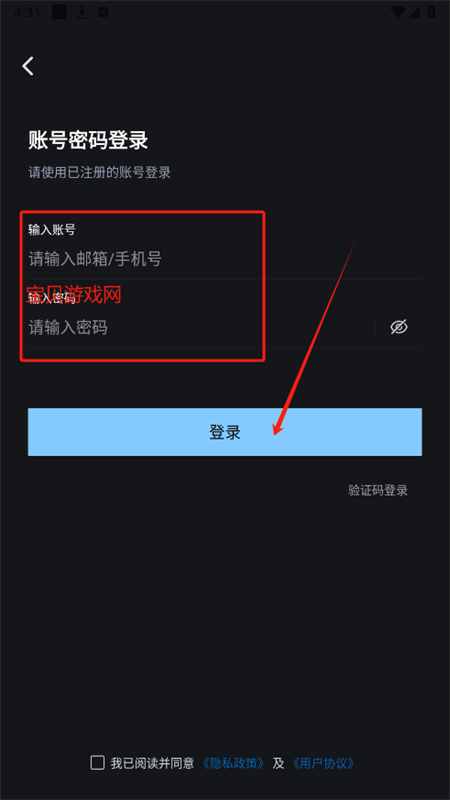Tap the blue 登录 button
Image resolution: width=450 pixels, height=800 pixels.
coord(224,432)
